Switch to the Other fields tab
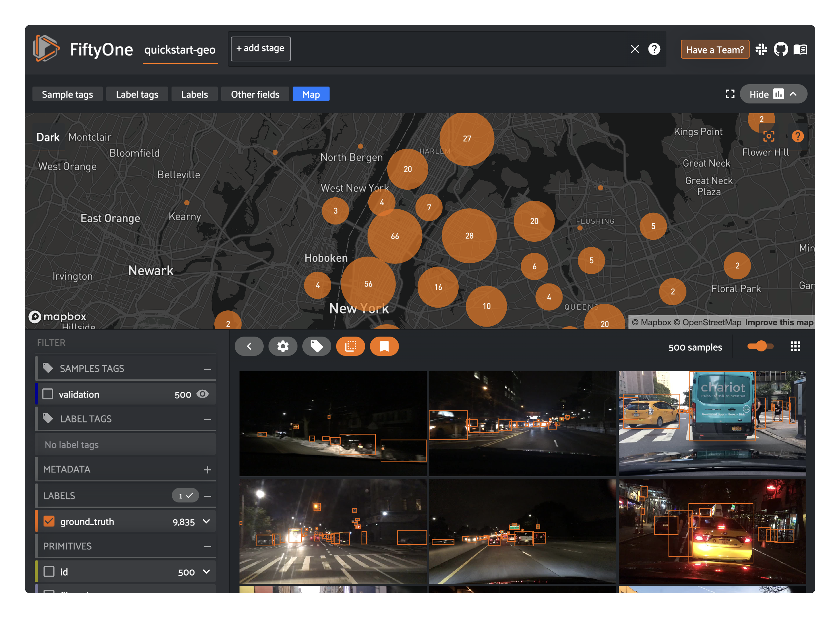The width and height of the screenshot is (840, 618). [x=255, y=94]
